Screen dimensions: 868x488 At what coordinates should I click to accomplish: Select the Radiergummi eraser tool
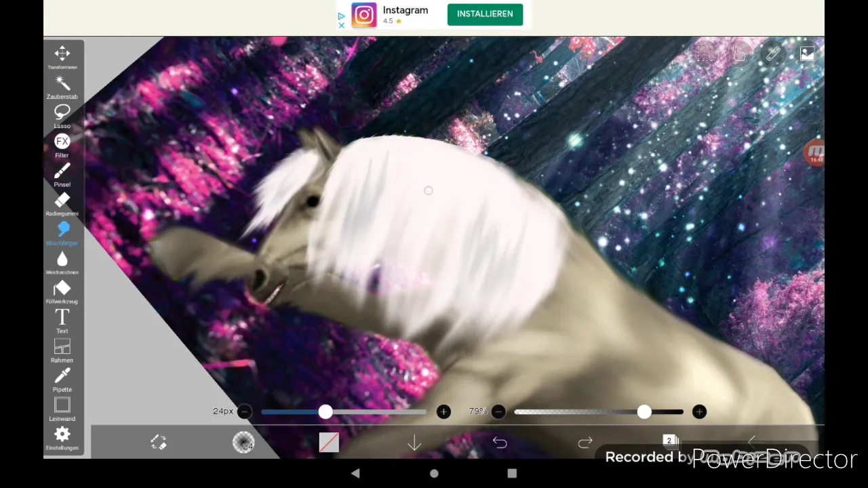62,203
